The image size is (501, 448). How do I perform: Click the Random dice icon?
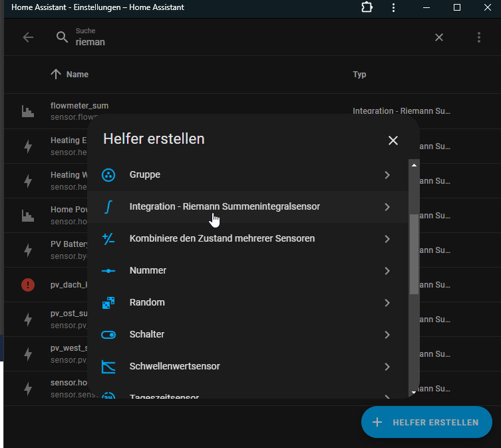pos(108,303)
